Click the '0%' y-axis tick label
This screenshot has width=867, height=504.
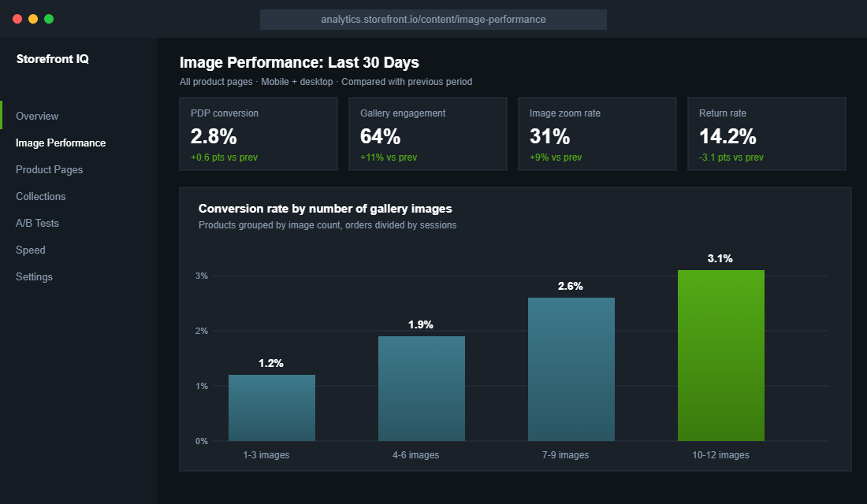click(x=201, y=442)
